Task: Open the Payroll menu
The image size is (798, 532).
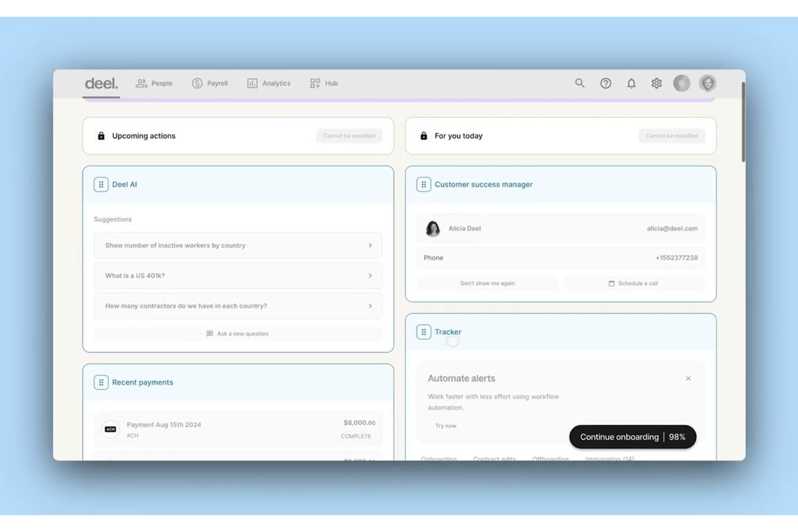Action: [x=210, y=84]
